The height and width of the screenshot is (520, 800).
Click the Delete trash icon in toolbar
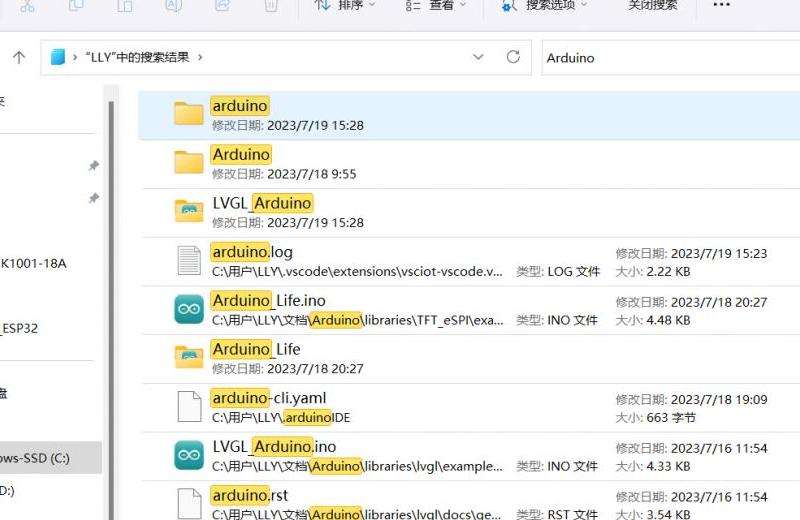click(x=271, y=6)
